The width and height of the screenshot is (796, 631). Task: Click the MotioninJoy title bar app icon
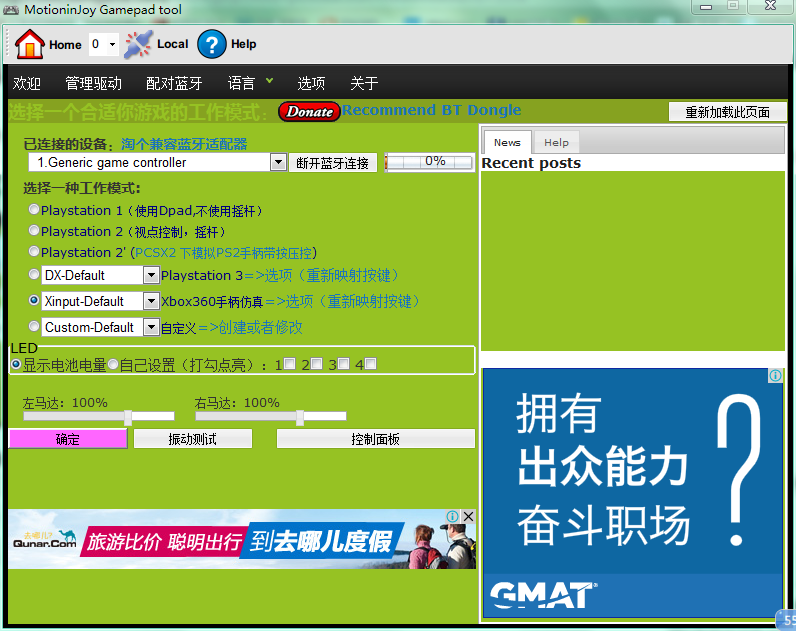[x=13, y=10]
